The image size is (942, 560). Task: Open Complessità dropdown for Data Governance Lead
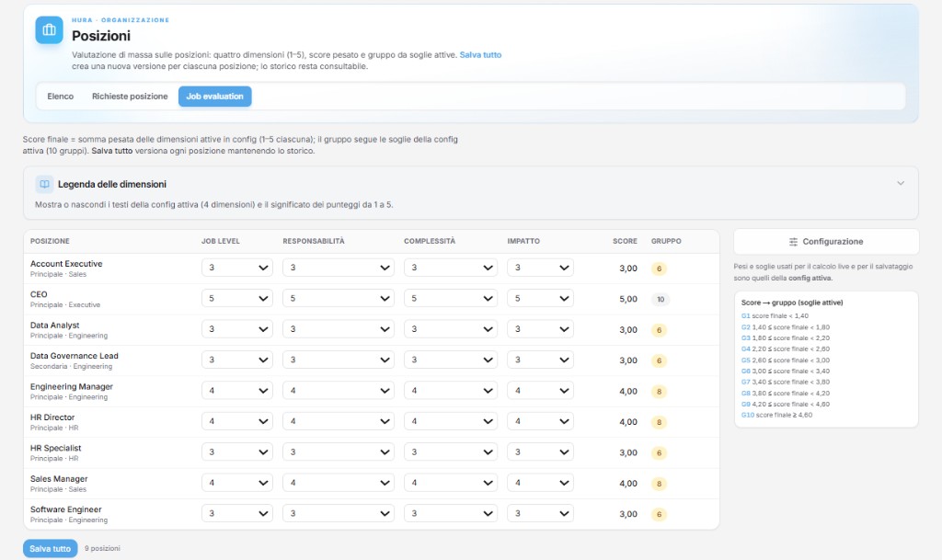tap(451, 360)
